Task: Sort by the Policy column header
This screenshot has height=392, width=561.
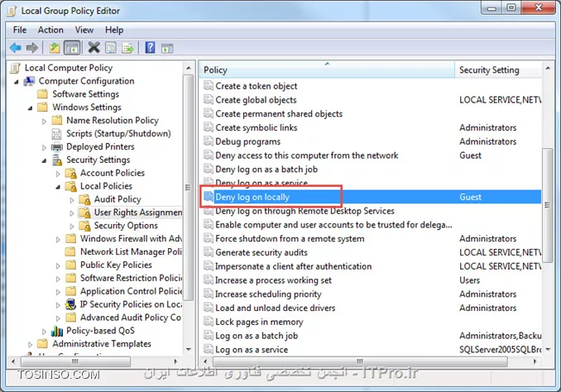Action: 327,69
